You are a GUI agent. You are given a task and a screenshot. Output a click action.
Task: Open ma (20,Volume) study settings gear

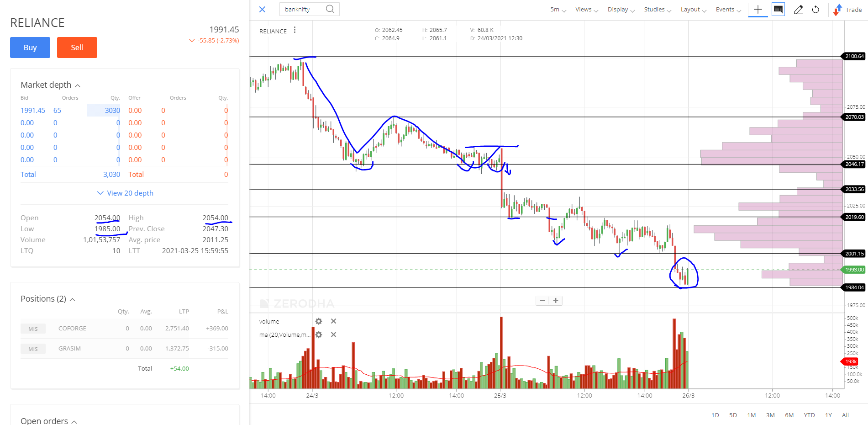(x=319, y=335)
